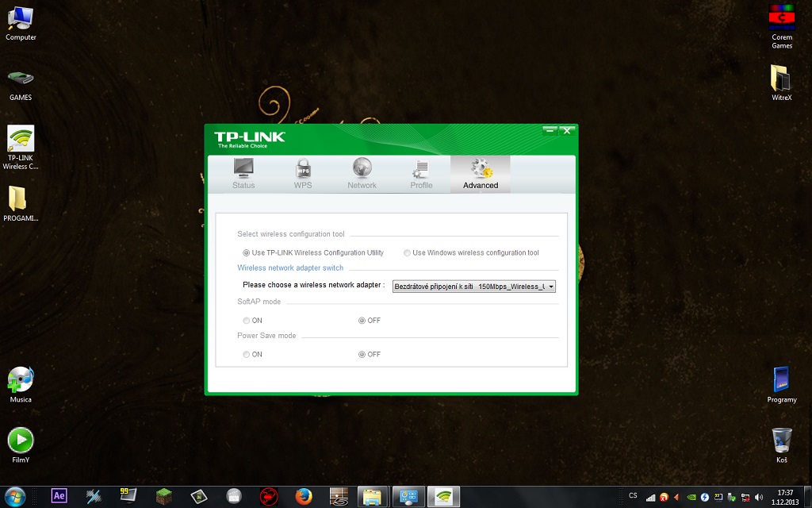Select the Musica desktop icon

click(21, 384)
